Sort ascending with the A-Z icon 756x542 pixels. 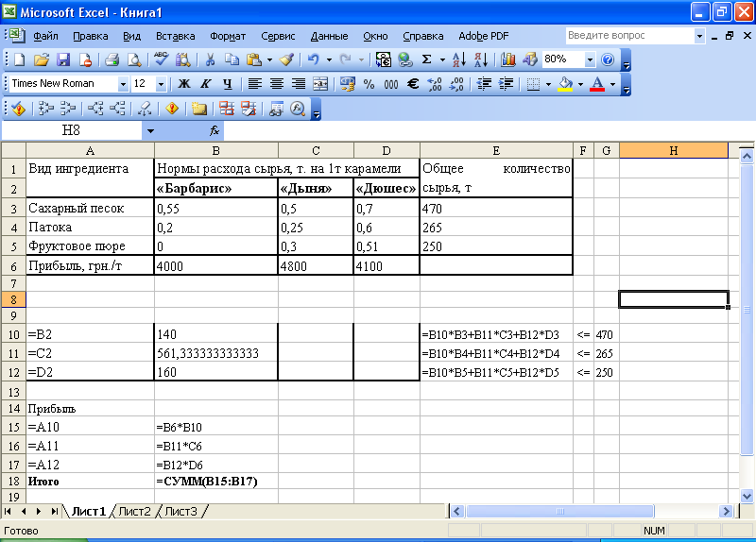coord(459,59)
